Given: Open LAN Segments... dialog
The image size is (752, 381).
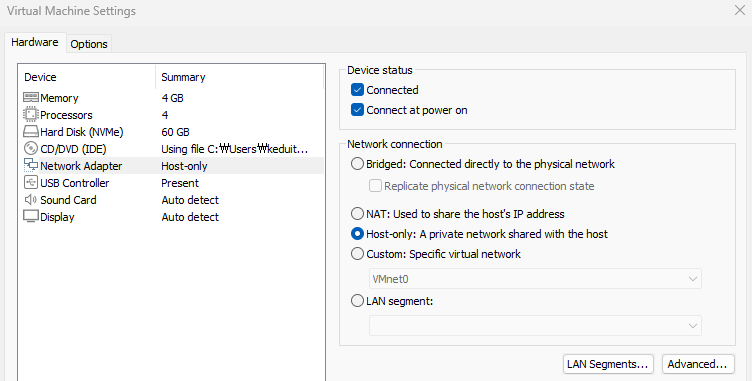Looking at the screenshot, I should click(x=608, y=364).
